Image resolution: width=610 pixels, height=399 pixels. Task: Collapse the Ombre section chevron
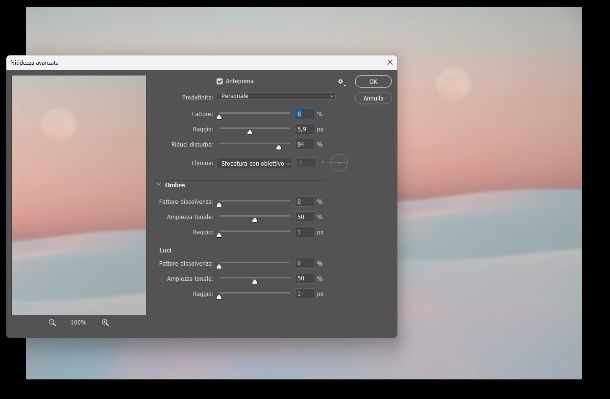tap(159, 184)
